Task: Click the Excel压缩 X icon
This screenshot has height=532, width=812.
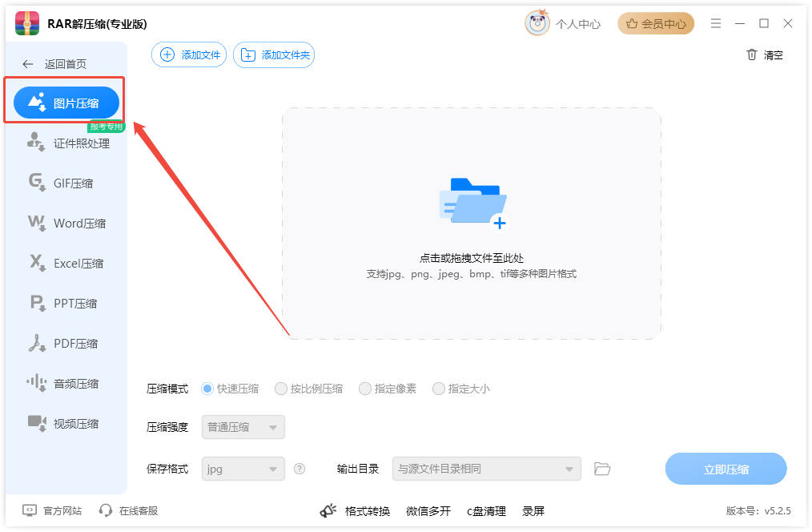Action: [x=37, y=262]
